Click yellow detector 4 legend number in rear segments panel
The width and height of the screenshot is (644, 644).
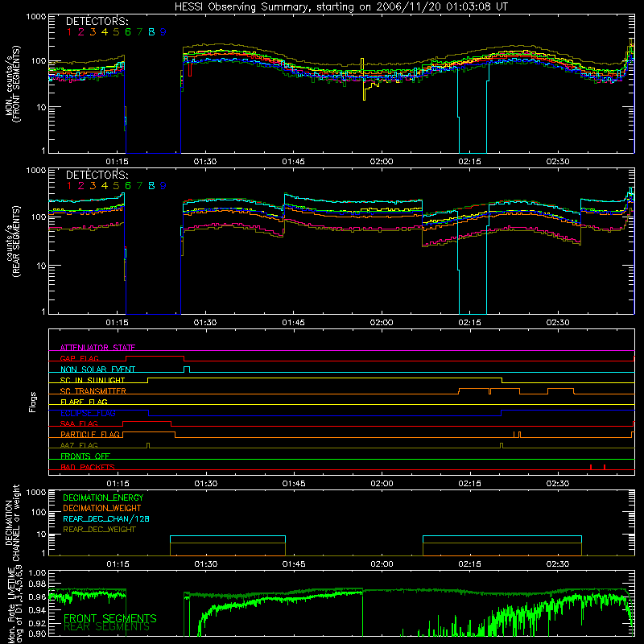(x=105, y=186)
